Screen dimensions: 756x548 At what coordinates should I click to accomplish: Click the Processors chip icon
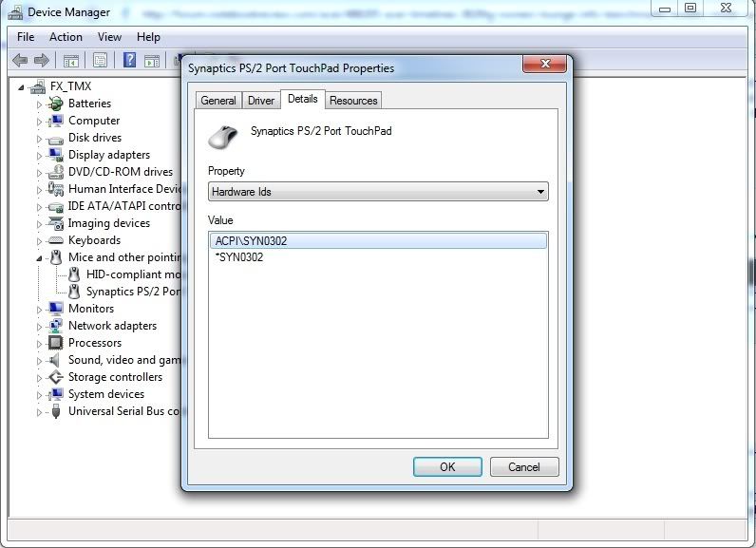[55, 343]
